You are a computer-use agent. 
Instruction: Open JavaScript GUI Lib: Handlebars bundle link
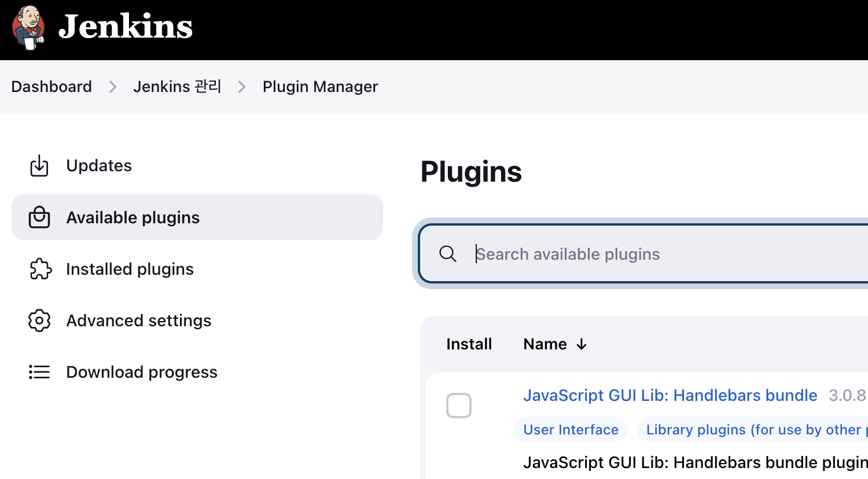pos(670,395)
